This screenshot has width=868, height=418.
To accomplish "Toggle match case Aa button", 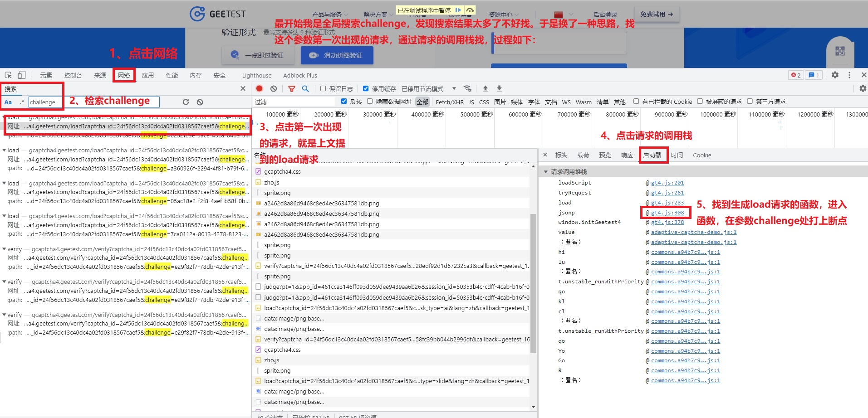I will (x=8, y=102).
